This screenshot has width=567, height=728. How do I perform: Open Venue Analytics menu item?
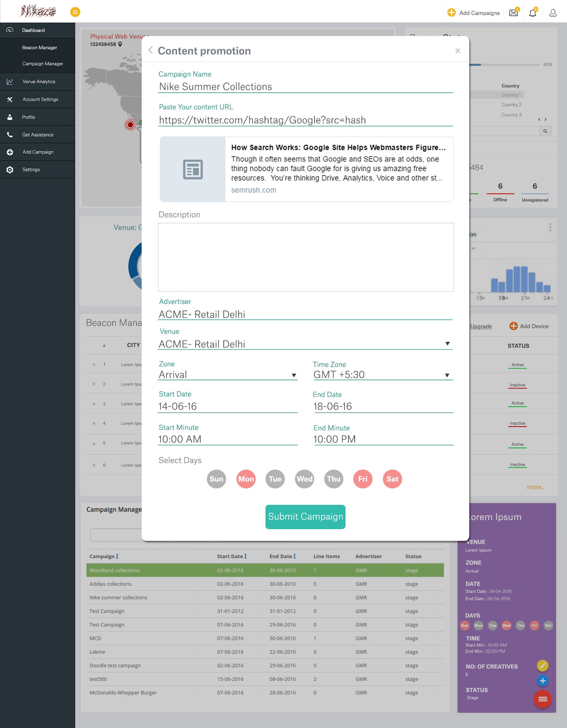(x=37, y=82)
